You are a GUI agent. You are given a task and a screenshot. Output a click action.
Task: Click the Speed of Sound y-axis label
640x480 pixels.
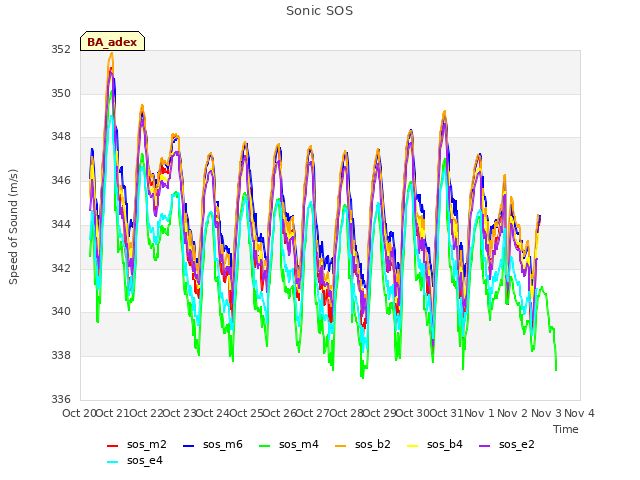13,227
